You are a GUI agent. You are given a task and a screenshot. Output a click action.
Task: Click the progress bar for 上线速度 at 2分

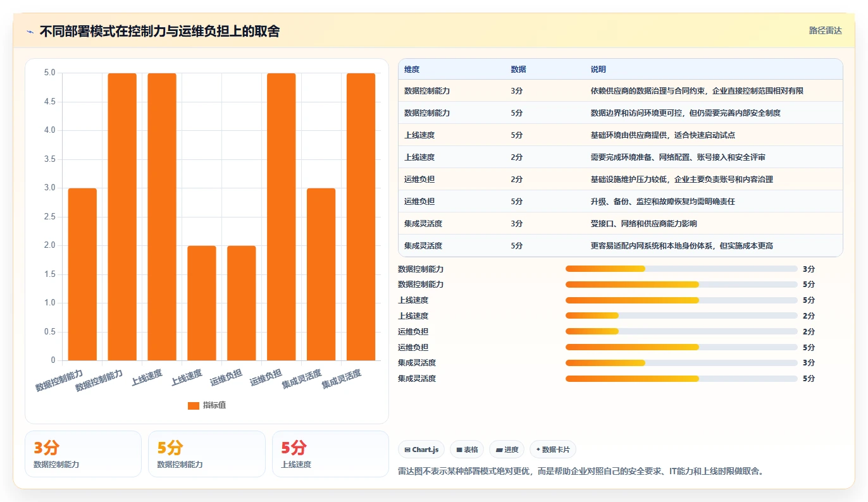click(x=681, y=315)
